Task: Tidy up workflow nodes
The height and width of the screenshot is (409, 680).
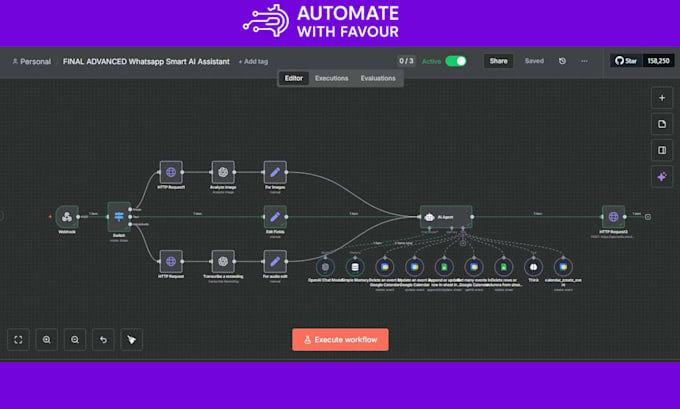Action: [131, 340]
